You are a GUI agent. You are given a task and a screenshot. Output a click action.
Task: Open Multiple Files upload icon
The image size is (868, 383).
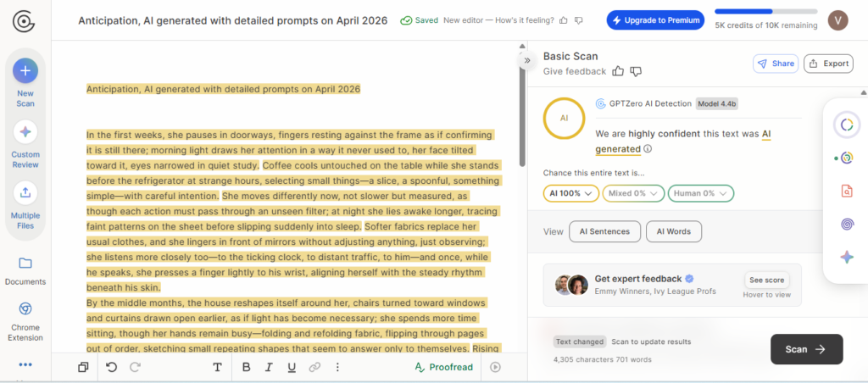tap(25, 192)
